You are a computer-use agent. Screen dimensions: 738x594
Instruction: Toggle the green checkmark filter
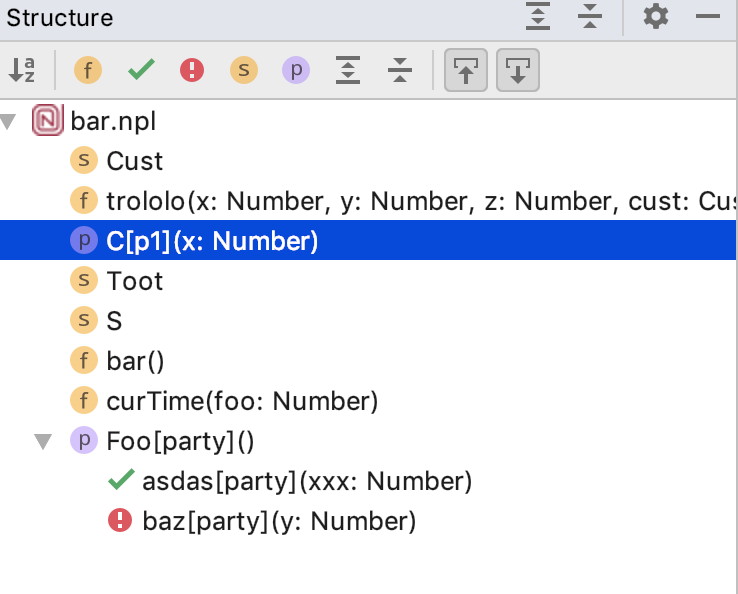(141, 70)
